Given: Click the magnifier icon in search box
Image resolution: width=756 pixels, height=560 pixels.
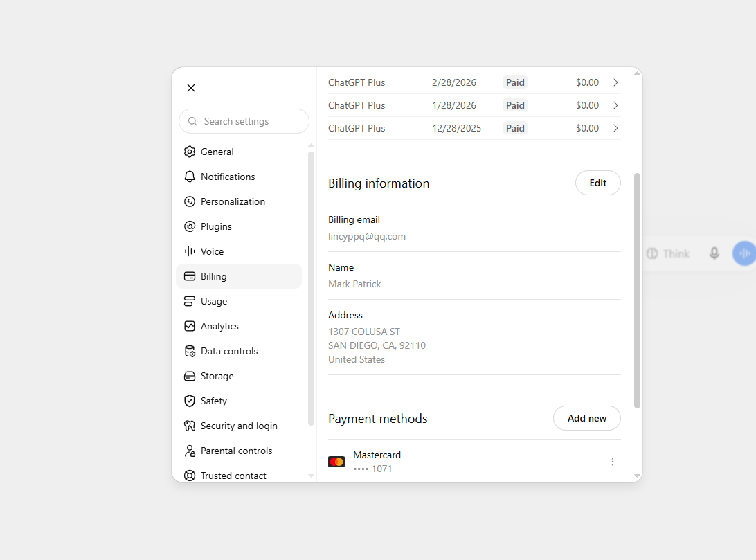Looking at the screenshot, I should point(192,121).
